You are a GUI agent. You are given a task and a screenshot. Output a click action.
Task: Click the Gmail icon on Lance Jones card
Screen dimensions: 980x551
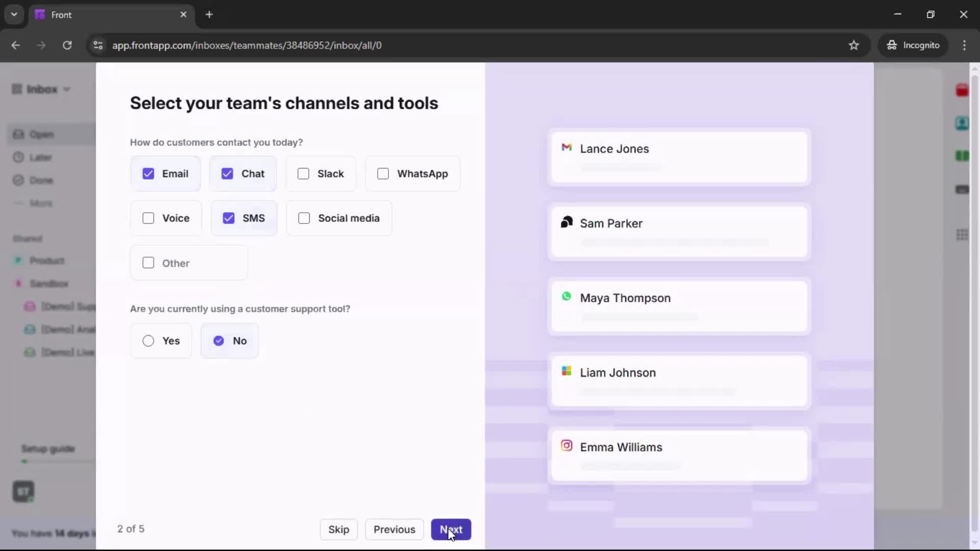pos(567,147)
